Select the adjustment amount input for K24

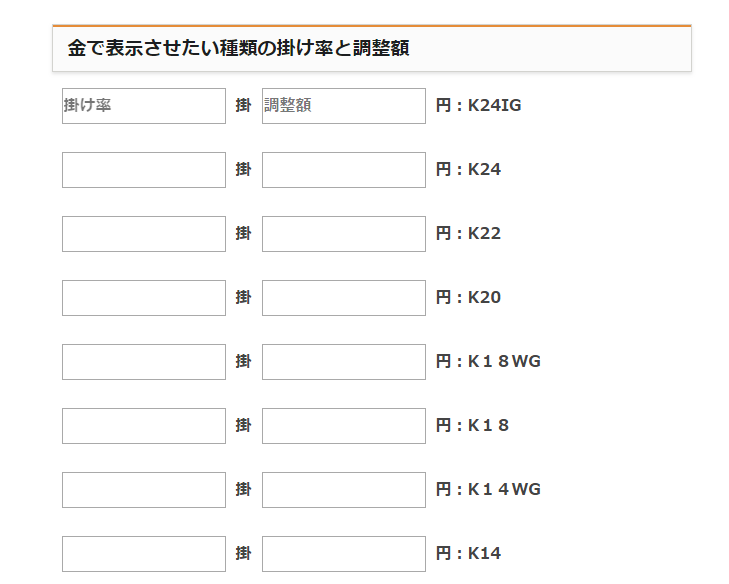point(344,170)
